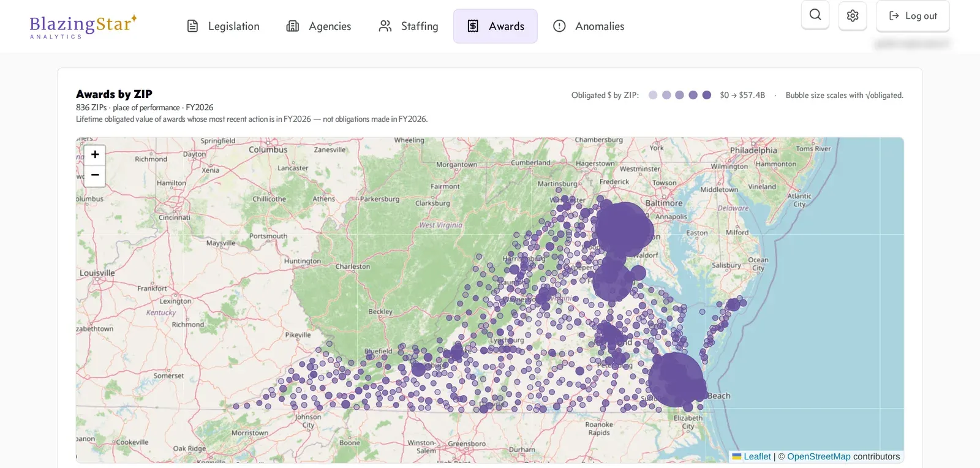This screenshot has height=468, width=980.
Task: Open the OpenStreetMap attribution link
Action: [819, 456]
